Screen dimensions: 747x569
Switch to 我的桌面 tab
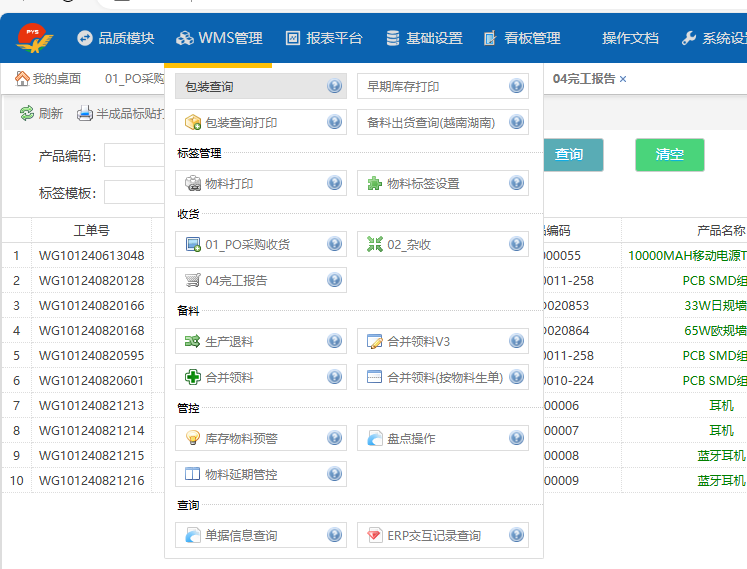point(48,78)
